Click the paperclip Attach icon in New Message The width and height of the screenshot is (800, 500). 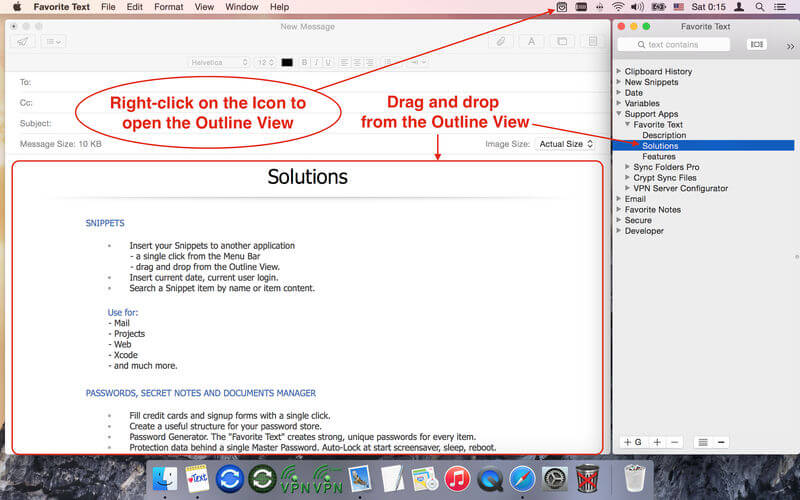pos(501,42)
